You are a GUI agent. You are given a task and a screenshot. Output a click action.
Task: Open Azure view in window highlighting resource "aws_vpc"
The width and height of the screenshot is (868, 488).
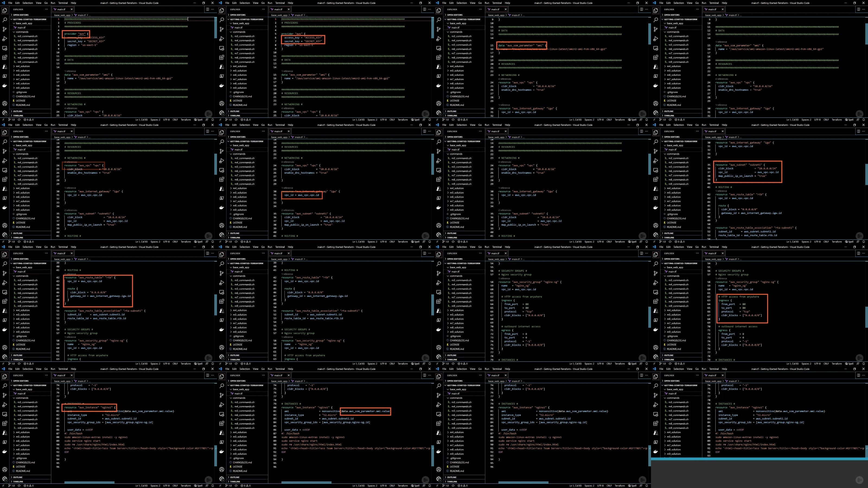point(5,189)
